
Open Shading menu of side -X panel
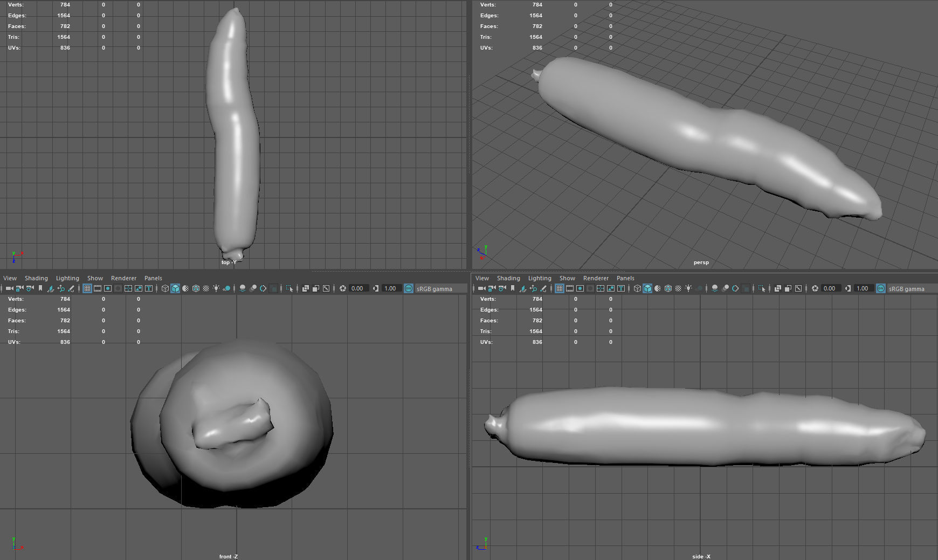[508, 278]
